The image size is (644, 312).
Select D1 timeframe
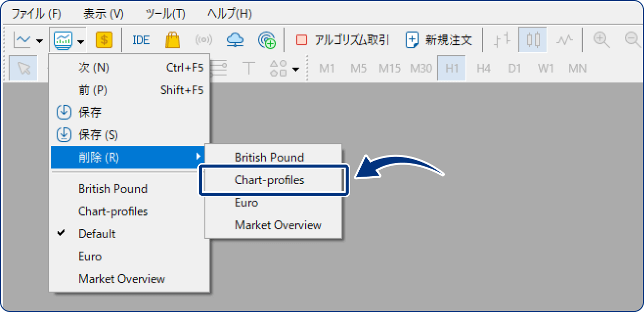point(514,68)
